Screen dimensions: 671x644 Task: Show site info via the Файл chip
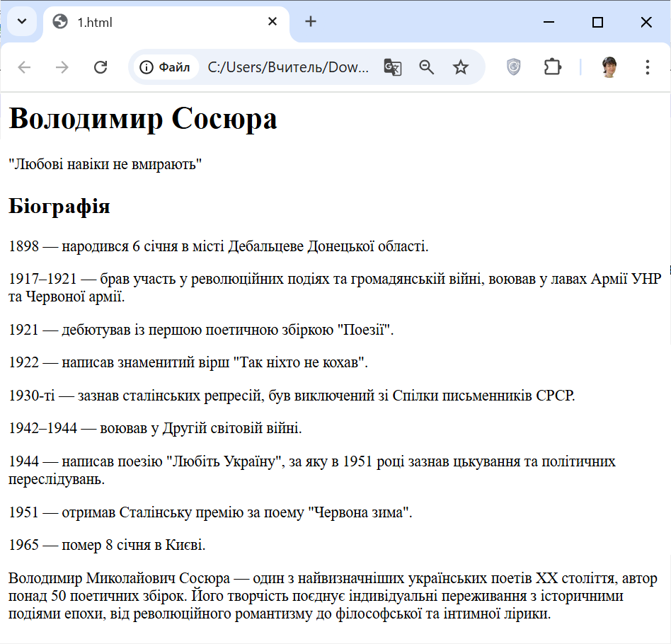pos(166,67)
